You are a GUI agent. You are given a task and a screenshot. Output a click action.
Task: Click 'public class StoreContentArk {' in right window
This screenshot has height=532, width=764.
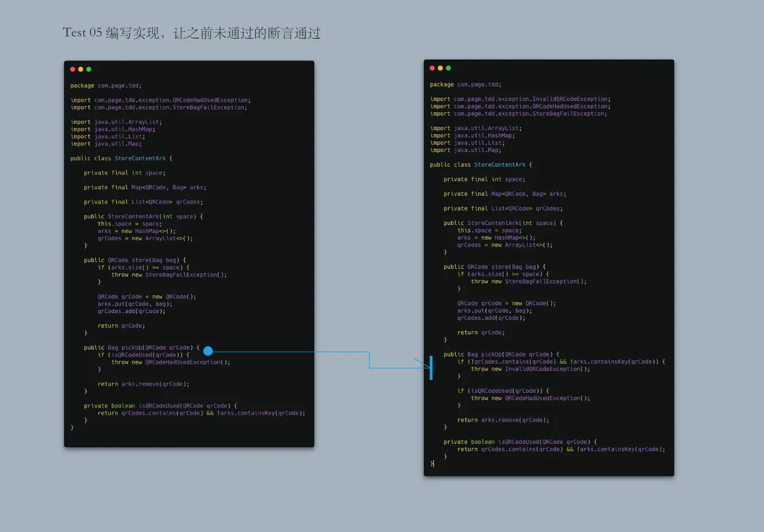481,165
